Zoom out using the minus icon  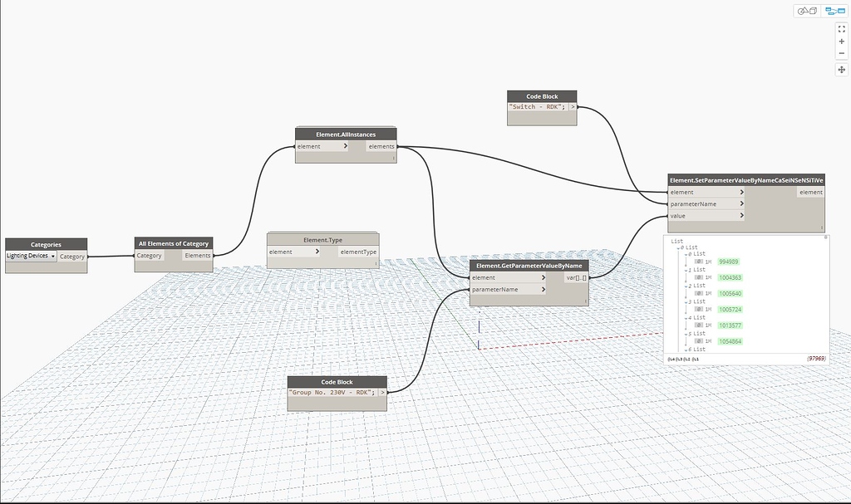pos(841,52)
